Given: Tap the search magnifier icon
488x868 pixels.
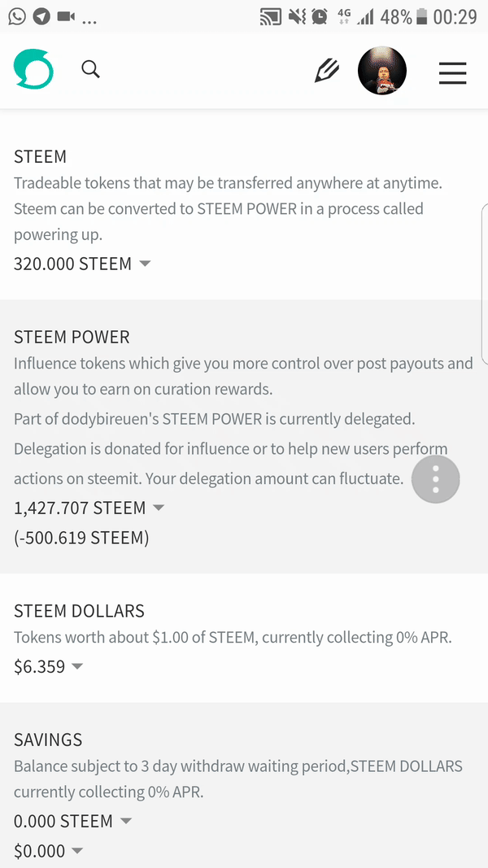Looking at the screenshot, I should pos(91,70).
